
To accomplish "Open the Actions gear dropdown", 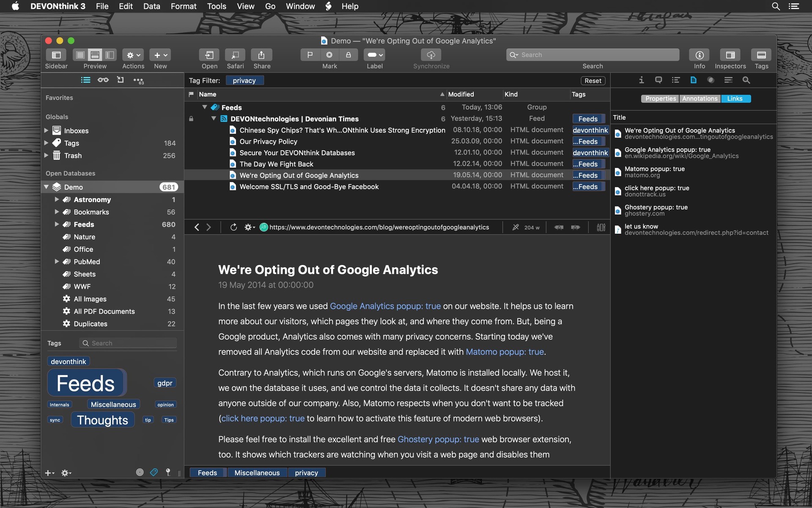I will click(133, 55).
